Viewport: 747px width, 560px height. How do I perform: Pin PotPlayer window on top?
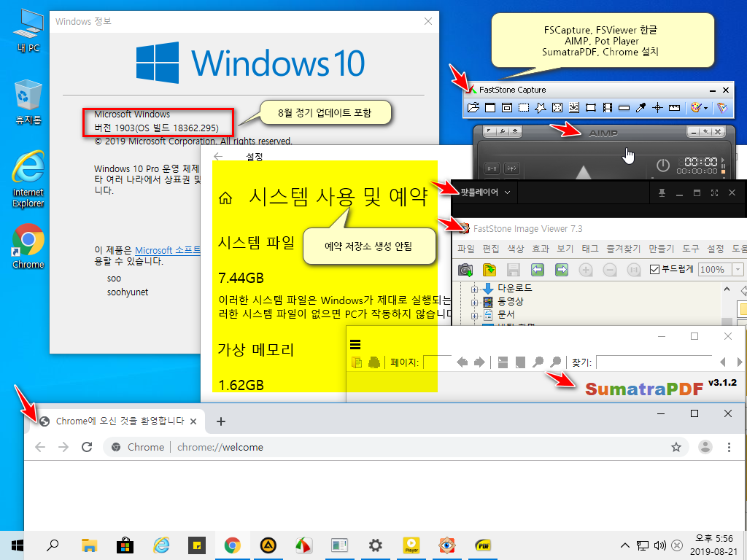coord(662,192)
